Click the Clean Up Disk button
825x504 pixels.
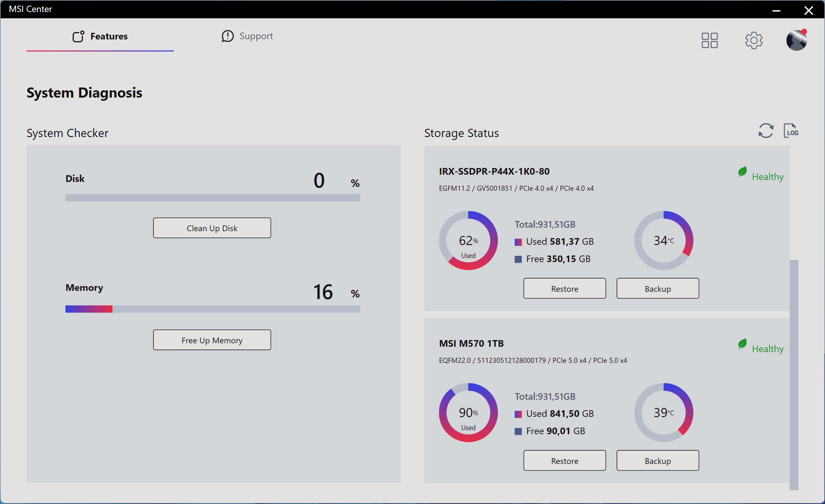pyautogui.click(x=212, y=228)
